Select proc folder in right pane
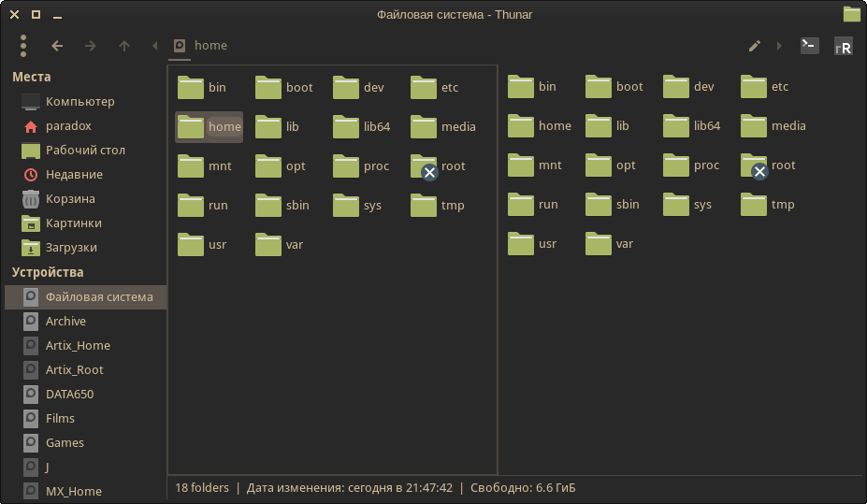This screenshot has height=504, width=867. (691, 165)
